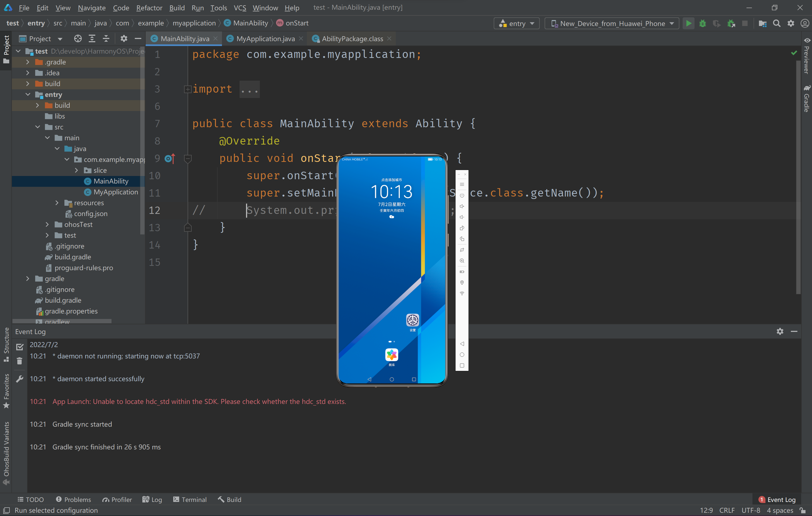Viewport: 812px width, 516px height.
Task: Clear all events with trash icon in Event Log
Action: tap(19, 361)
